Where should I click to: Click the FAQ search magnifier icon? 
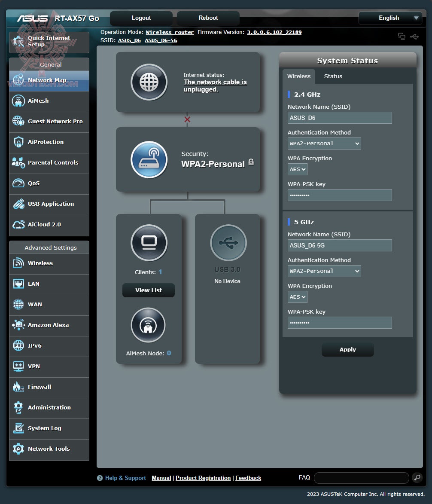coord(417,478)
